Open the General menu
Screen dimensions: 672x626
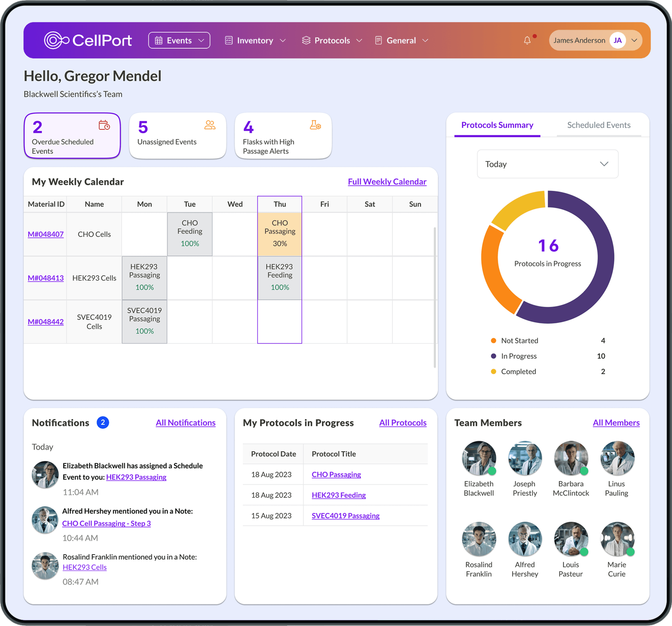(x=401, y=41)
